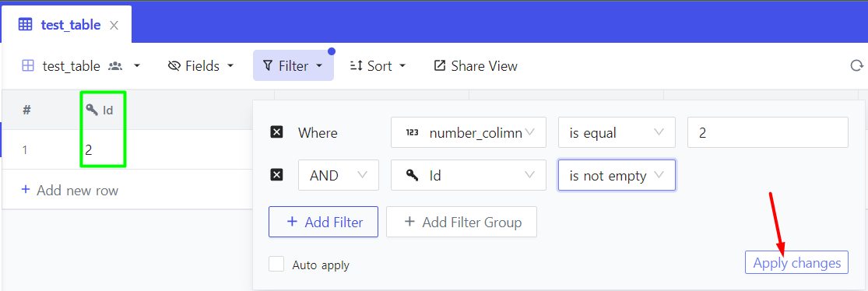Remove the AND Id filter row
The image size is (868, 291).
(x=277, y=175)
